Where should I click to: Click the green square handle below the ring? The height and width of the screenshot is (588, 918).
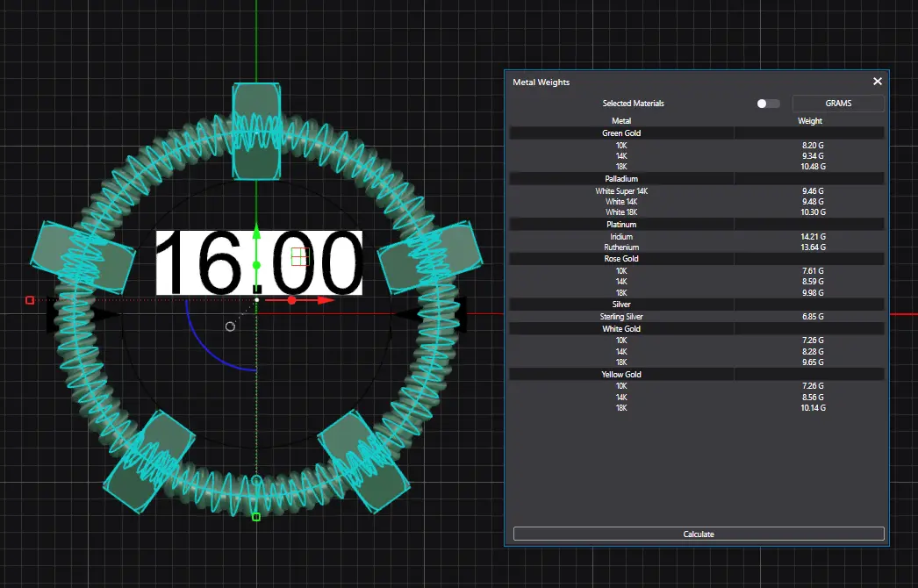point(256,517)
